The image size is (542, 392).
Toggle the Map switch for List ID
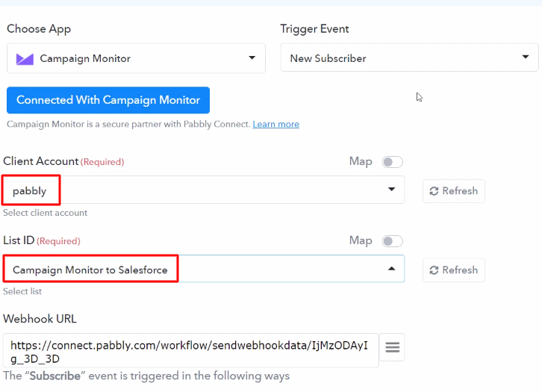[393, 241]
